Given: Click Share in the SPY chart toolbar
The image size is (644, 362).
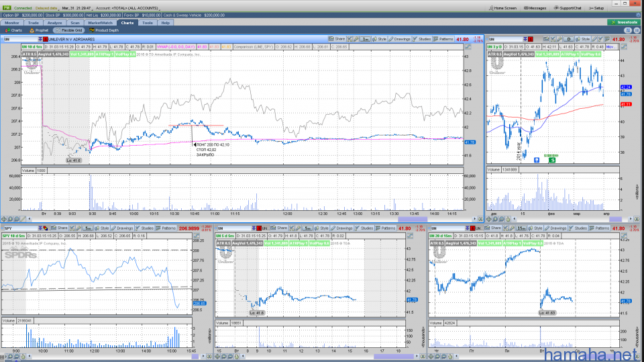Looking at the screenshot, I should (x=60, y=228).
